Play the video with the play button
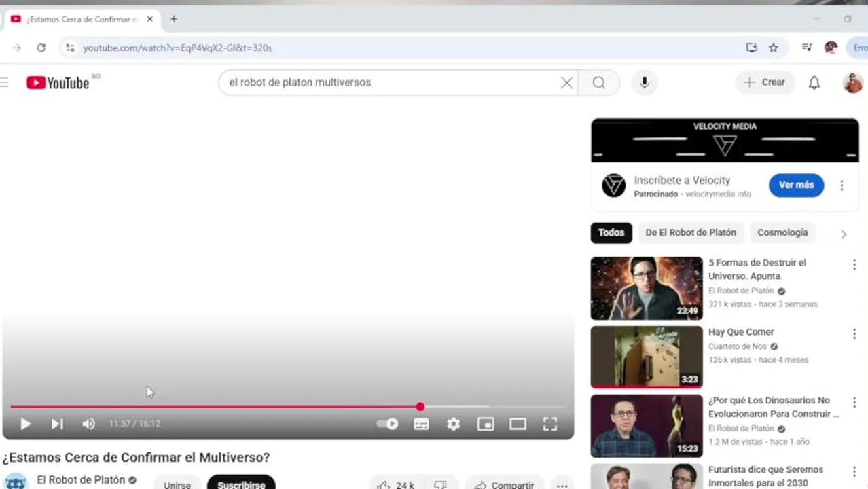The image size is (868, 489). (x=25, y=424)
